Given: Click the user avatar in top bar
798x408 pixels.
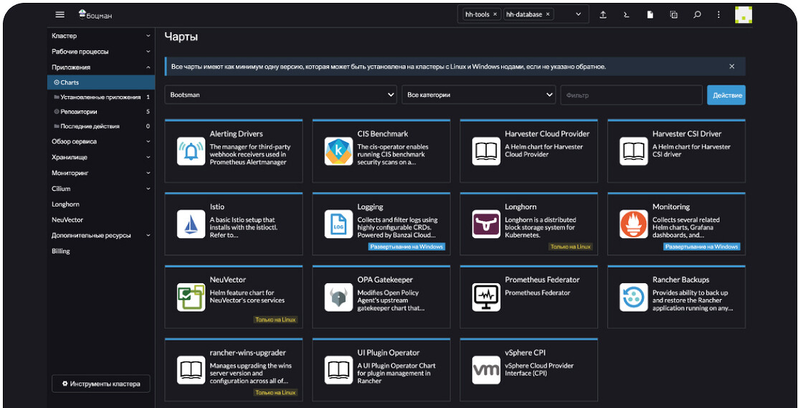Looking at the screenshot, I should point(744,15).
